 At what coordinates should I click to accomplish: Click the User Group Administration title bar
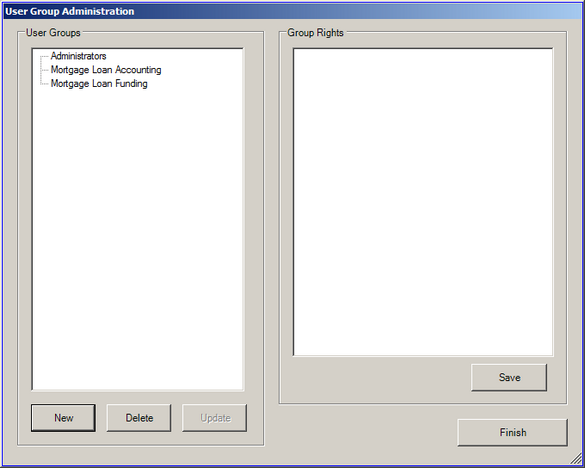click(x=292, y=11)
